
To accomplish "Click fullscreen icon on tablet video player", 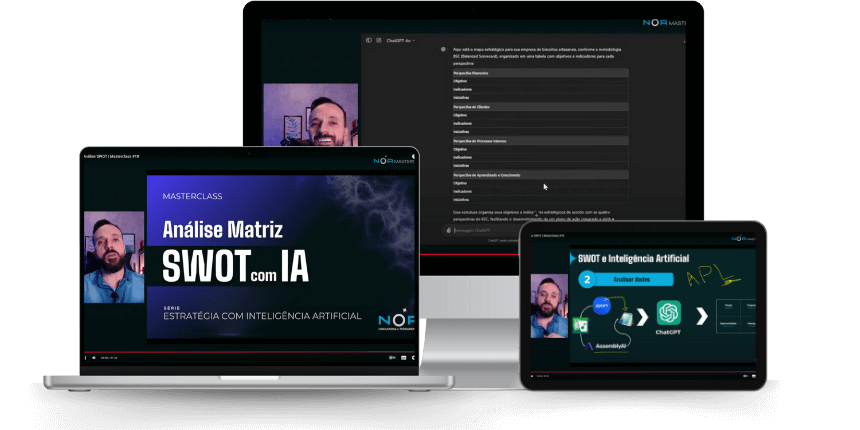I will (754, 376).
